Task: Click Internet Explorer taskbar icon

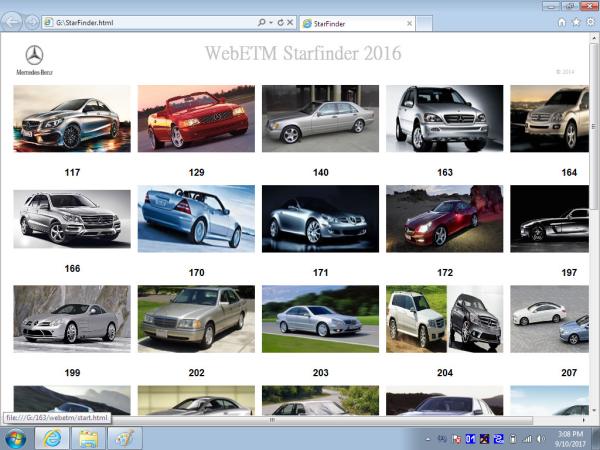Action: 52,438
